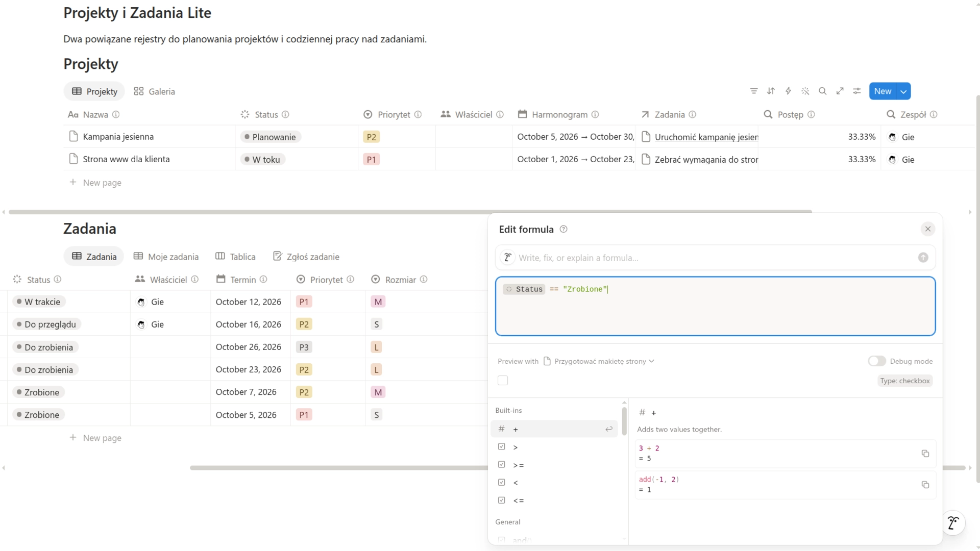980x551 pixels.
Task: Open automations lightning icon
Action: [788, 91]
